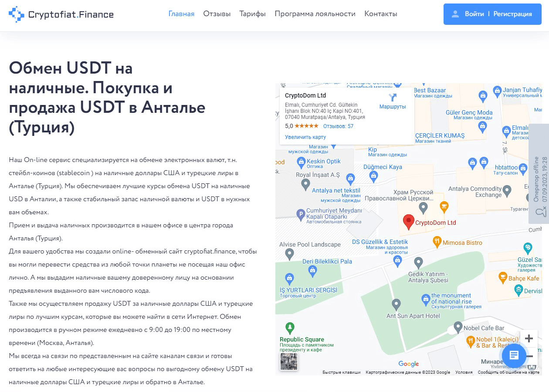Click the Nobel Cafe Bar marker

pyautogui.click(x=458, y=327)
